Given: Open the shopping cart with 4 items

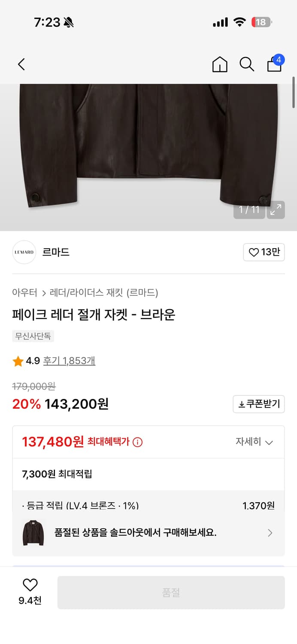Looking at the screenshot, I should (x=273, y=65).
